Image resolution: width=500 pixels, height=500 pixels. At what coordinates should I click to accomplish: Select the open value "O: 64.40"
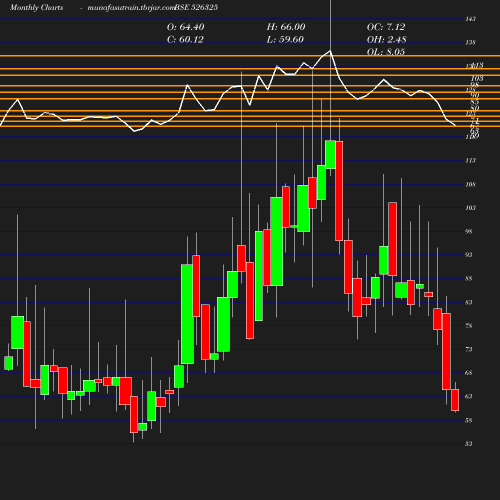coord(185,27)
